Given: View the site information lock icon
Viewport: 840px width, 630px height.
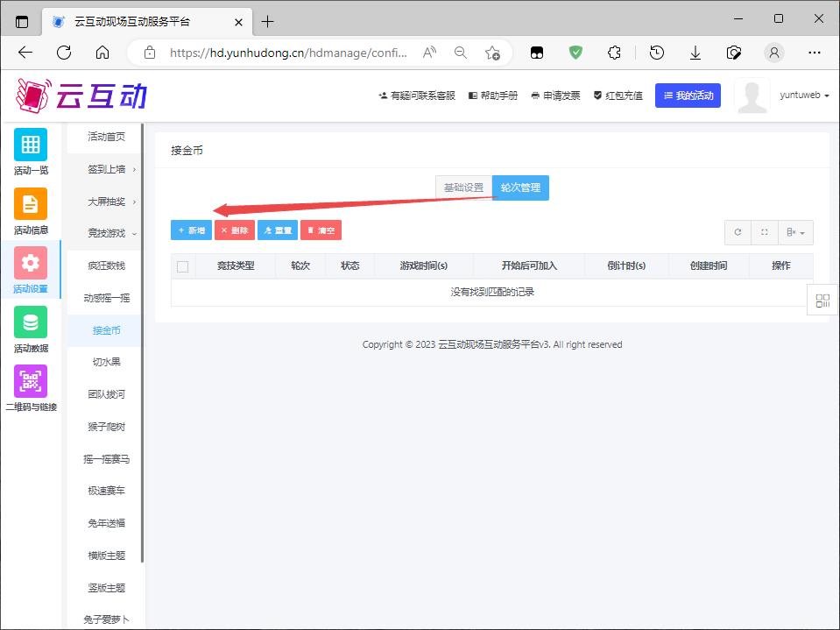Looking at the screenshot, I should click(150, 53).
